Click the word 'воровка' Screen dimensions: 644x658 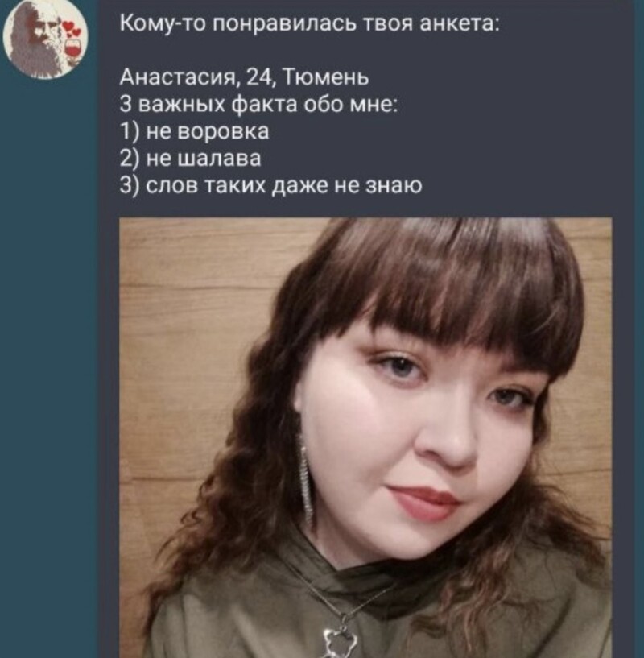[224, 131]
